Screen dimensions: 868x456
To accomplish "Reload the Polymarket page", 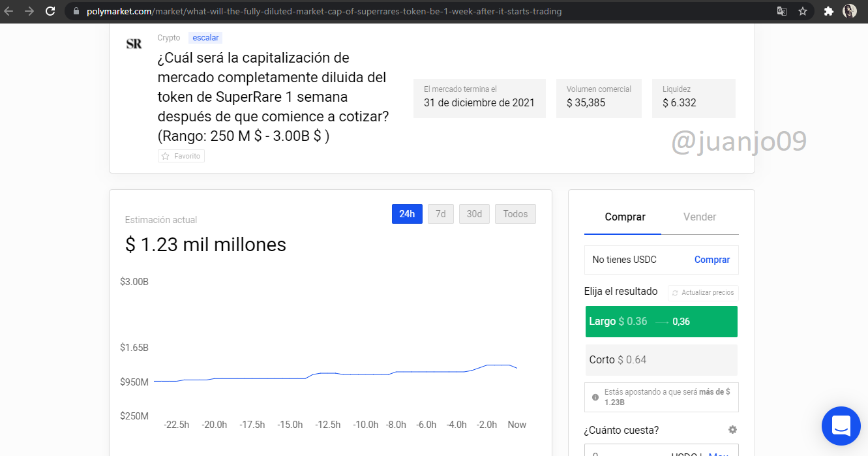I will 50,11.
